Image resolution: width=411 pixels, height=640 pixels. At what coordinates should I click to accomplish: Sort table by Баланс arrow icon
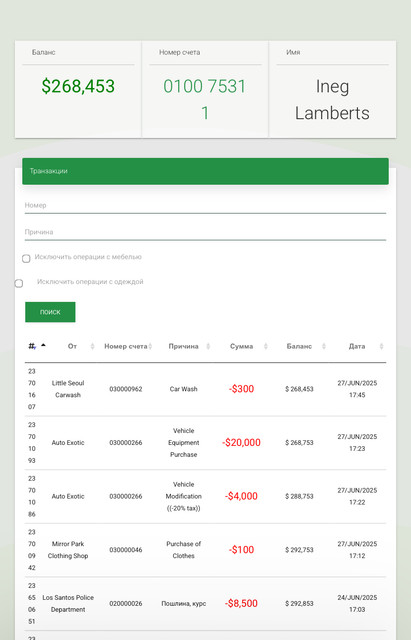(324, 346)
